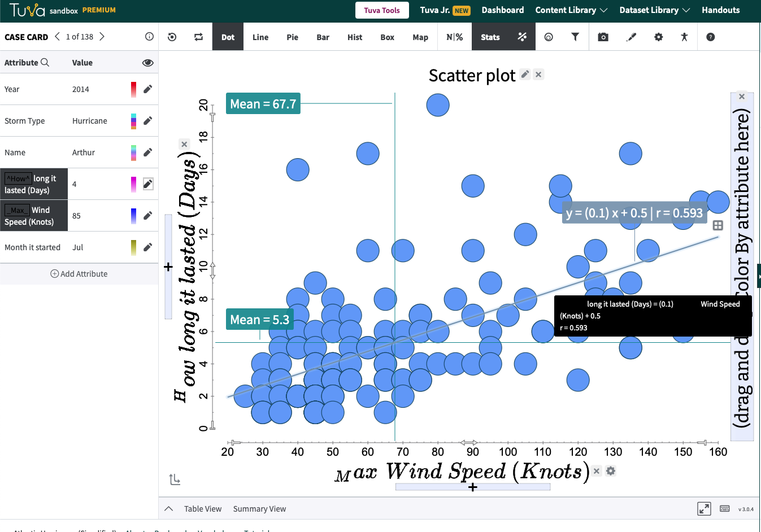Click the accessibility figure icon
Viewport: 761px width, 532px height.
pyautogui.click(x=684, y=37)
